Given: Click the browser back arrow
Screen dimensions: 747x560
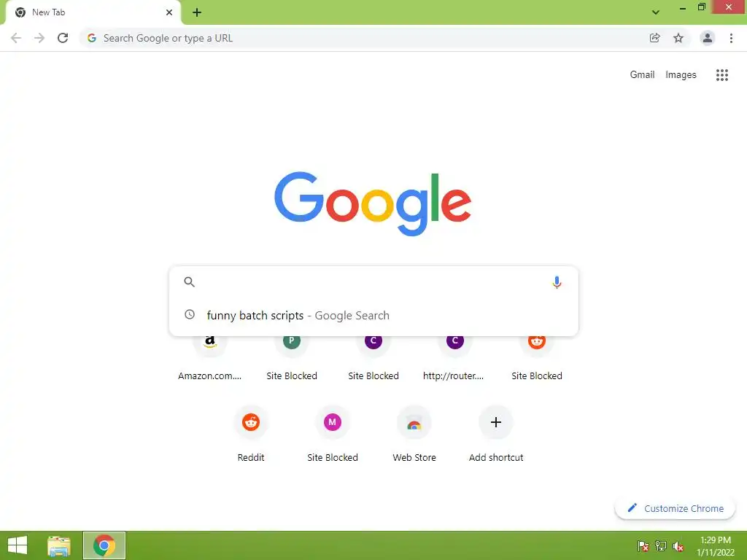Looking at the screenshot, I should [16, 38].
